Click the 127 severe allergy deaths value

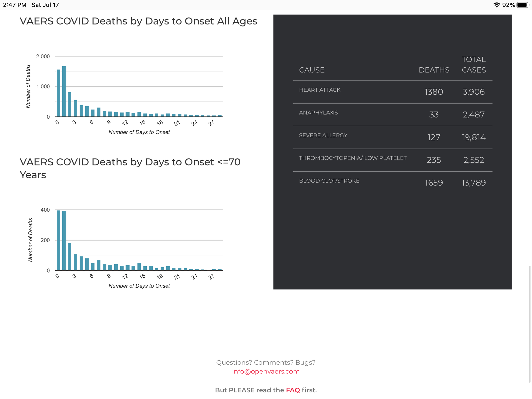click(x=434, y=137)
